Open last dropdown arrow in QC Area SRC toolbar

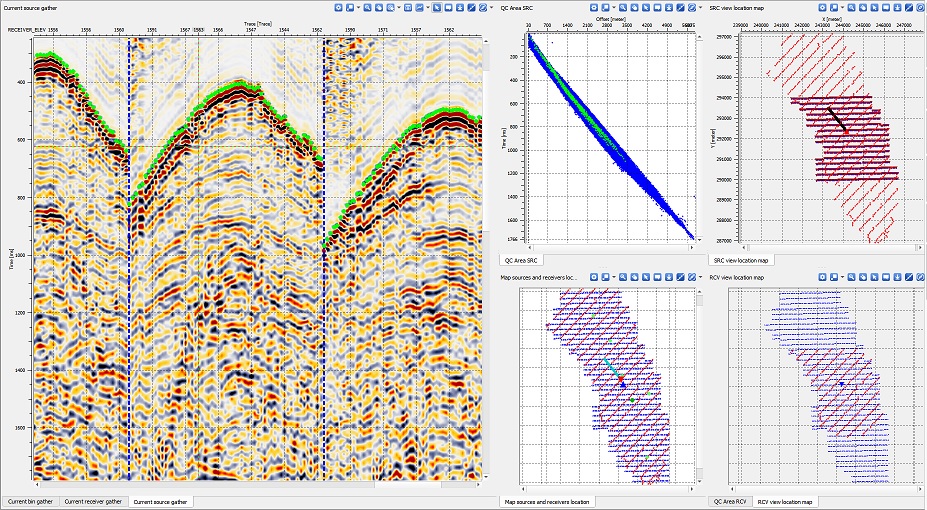click(700, 8)
